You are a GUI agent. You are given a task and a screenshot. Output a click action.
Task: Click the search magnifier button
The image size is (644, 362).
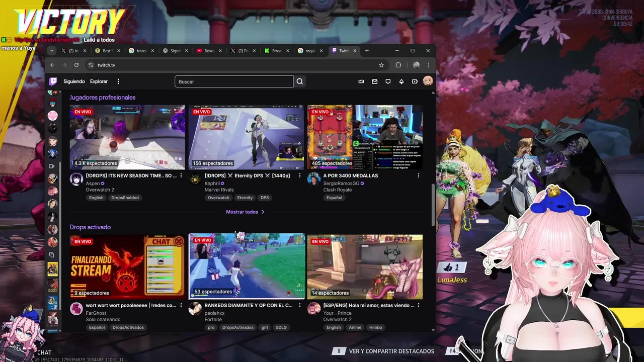[x=300, y=81]
